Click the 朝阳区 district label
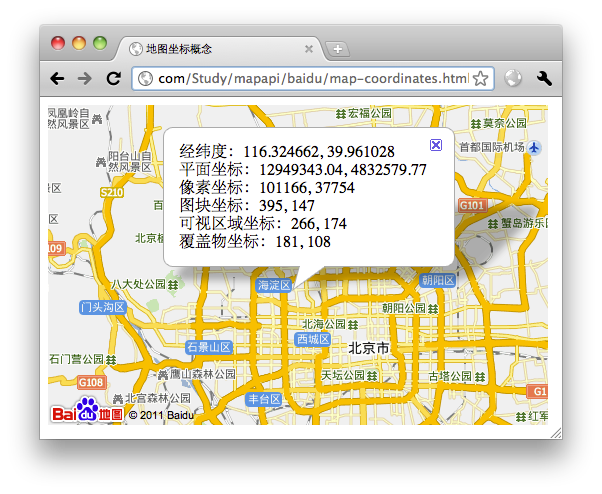The height and width of the screenshot is (494, 602). coord(438,281)
